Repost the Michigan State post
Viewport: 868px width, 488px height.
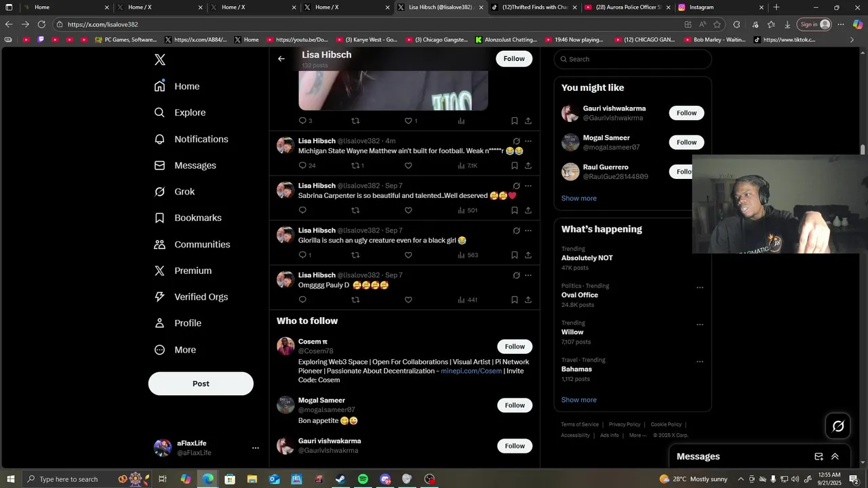click(355, 165)
